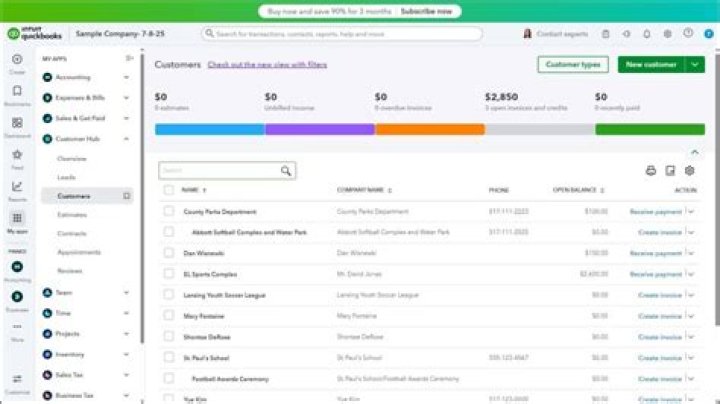Click Contact experts avatar icon
The width and height of the screenshot is (720, 404).
tap(527, 34)
